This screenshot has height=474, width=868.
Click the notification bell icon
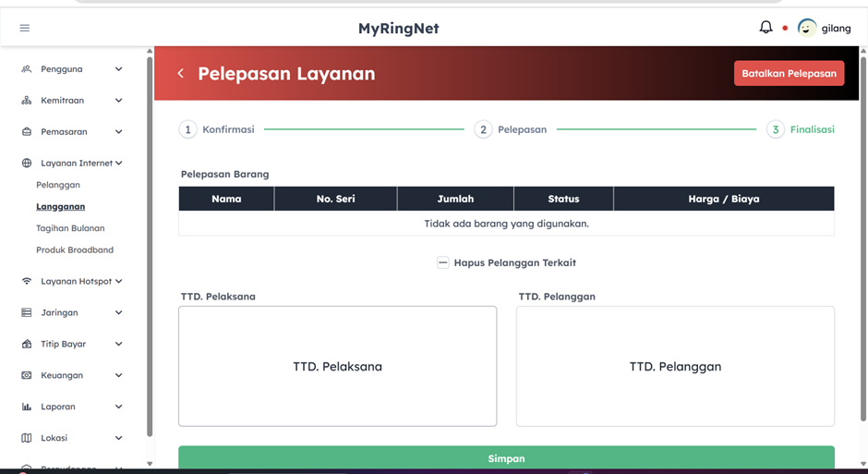pyautogui.click(x=766, y=28)
